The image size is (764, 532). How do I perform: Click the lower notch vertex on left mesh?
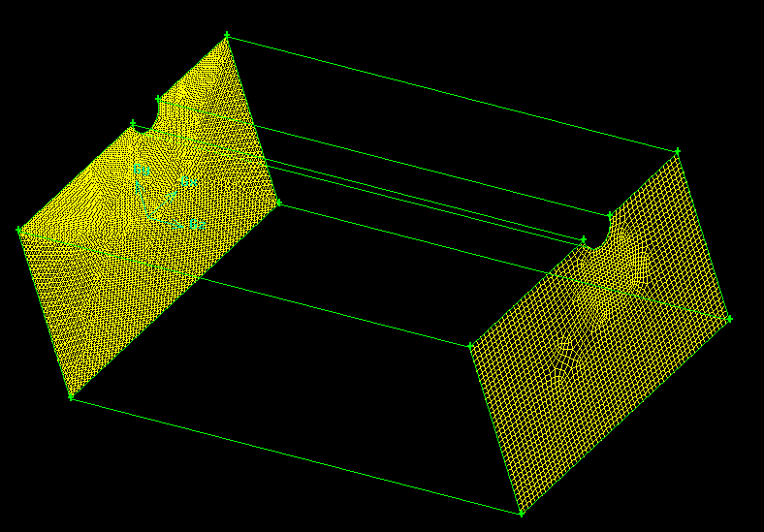coord(133,122)
